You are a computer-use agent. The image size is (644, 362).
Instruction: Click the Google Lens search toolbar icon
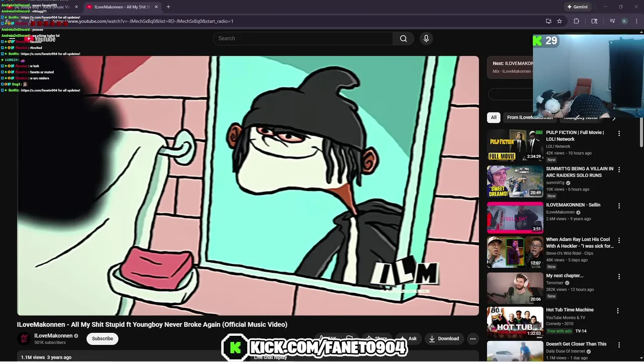point(594,21)
